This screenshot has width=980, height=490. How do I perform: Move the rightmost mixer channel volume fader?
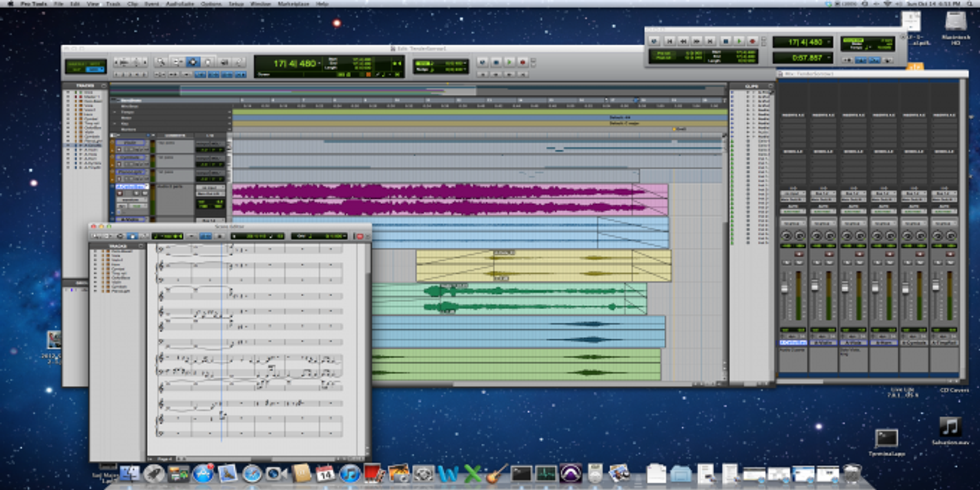[x=935, y=286]
